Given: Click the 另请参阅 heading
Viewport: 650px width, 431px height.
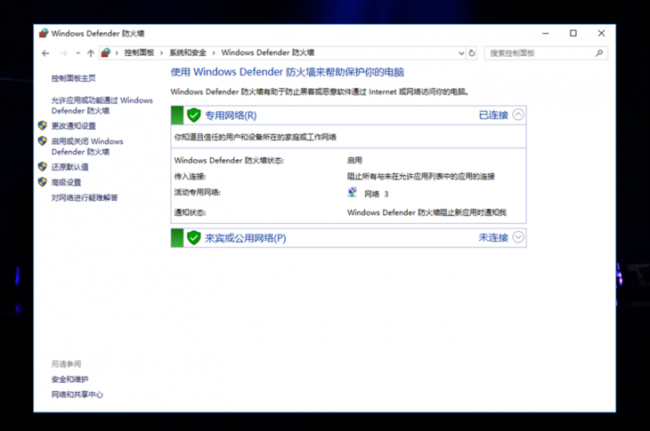Looking at the screenshot, I should coord(66,364).
